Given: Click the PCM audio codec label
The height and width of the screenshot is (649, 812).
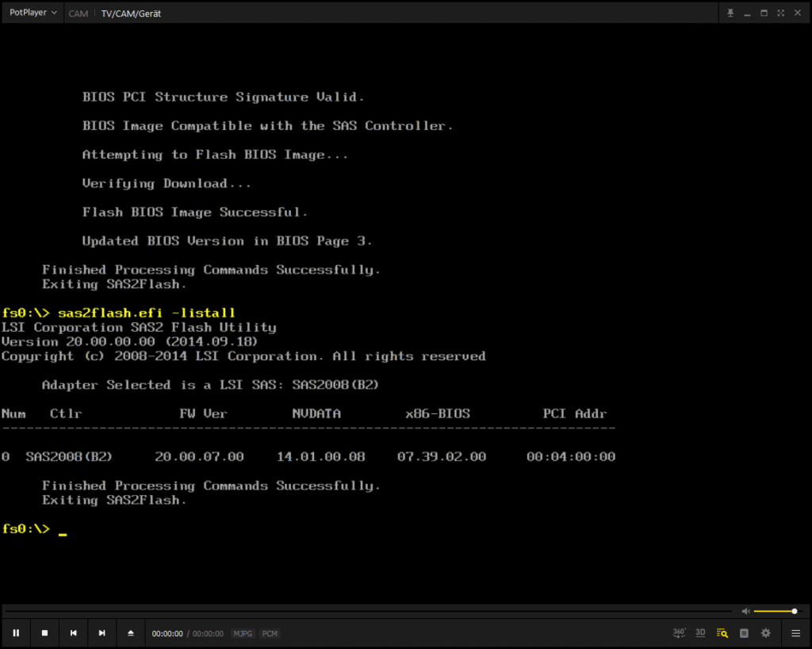Looking at the screenshot, I should (270, 634).
